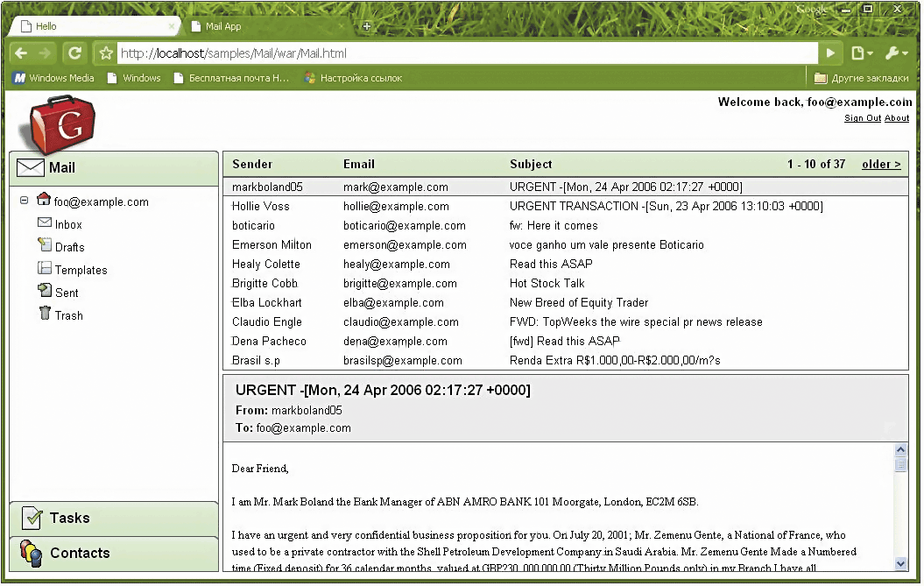Open the Sent folder icon
Screen dimensions: 924x586
[45, 292]
